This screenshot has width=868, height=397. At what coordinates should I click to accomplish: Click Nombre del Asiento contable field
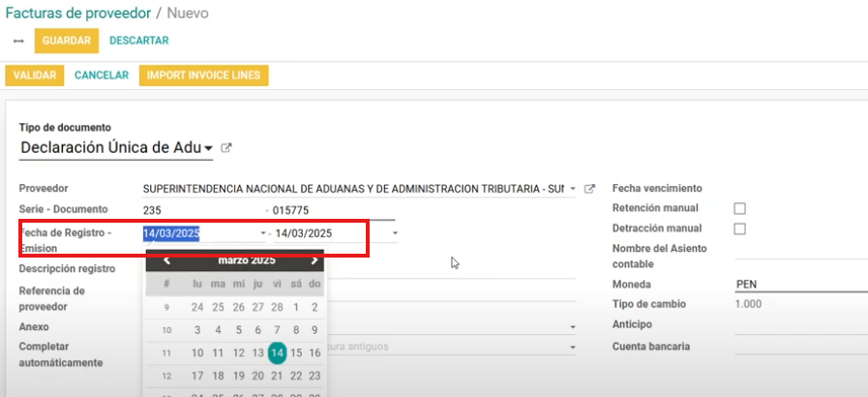pos(801,253)
